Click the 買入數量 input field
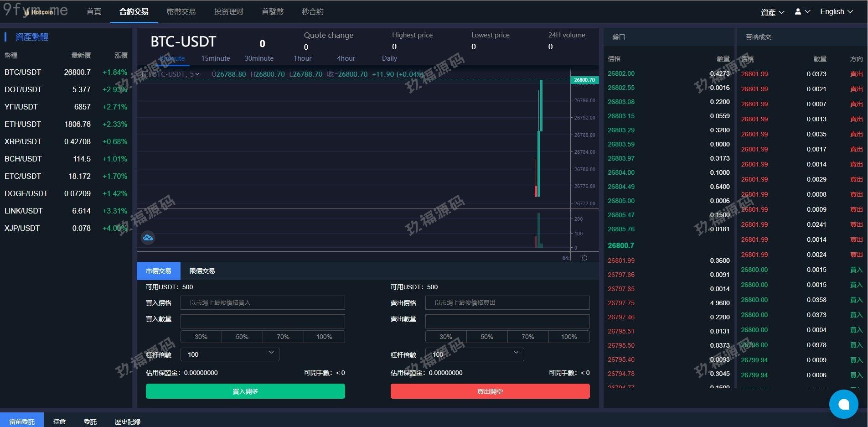The height and width of the screenshot is (427, 868). 263,321
